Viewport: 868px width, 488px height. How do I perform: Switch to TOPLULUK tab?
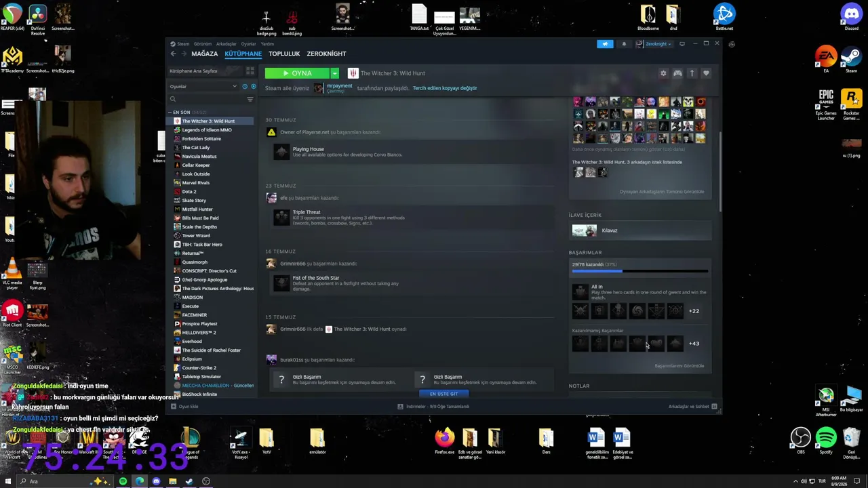(284, 54)
